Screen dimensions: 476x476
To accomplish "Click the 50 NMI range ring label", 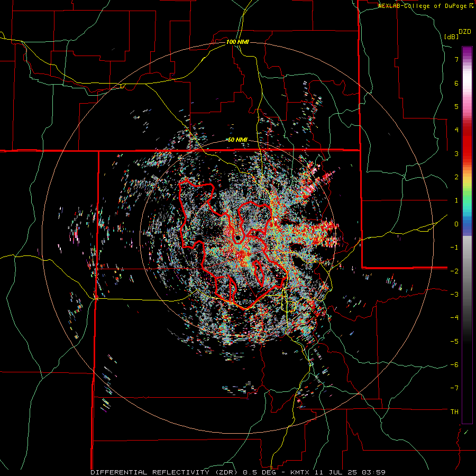I will [237, 140].
